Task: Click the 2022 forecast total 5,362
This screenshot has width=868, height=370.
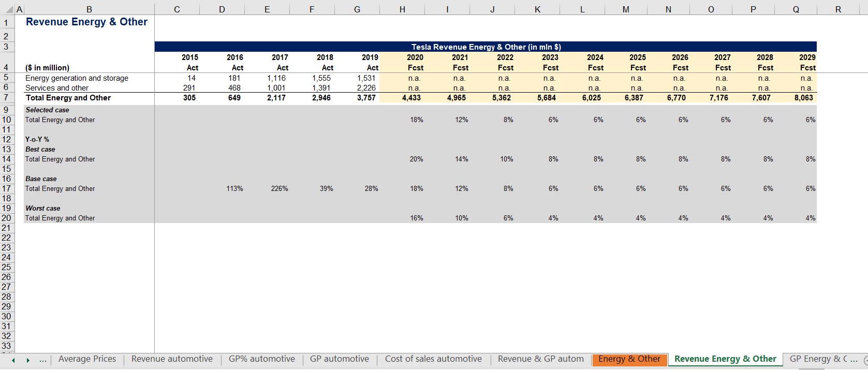Action: [502, 98]
